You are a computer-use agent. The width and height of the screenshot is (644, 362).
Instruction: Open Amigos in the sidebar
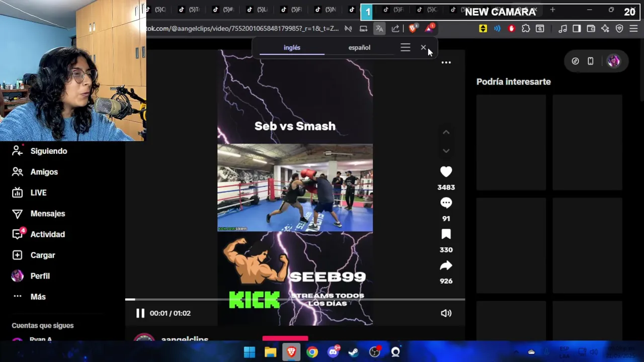(x=44, y=172)
